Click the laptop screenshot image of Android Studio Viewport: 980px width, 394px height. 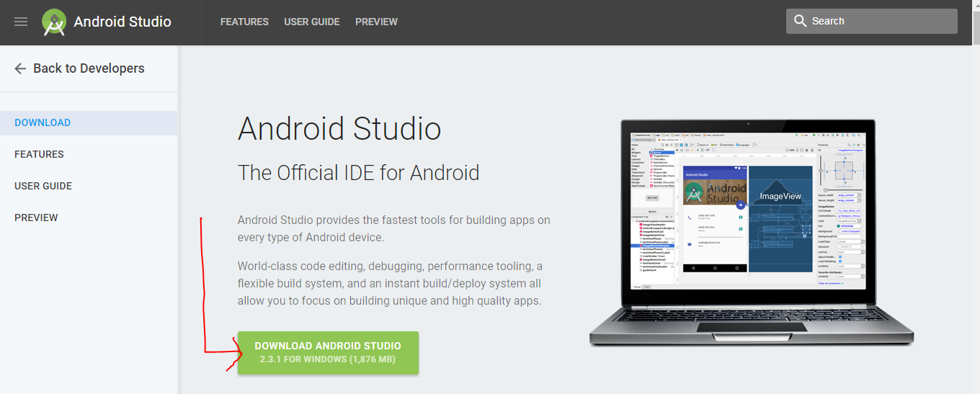pos(752,234)
